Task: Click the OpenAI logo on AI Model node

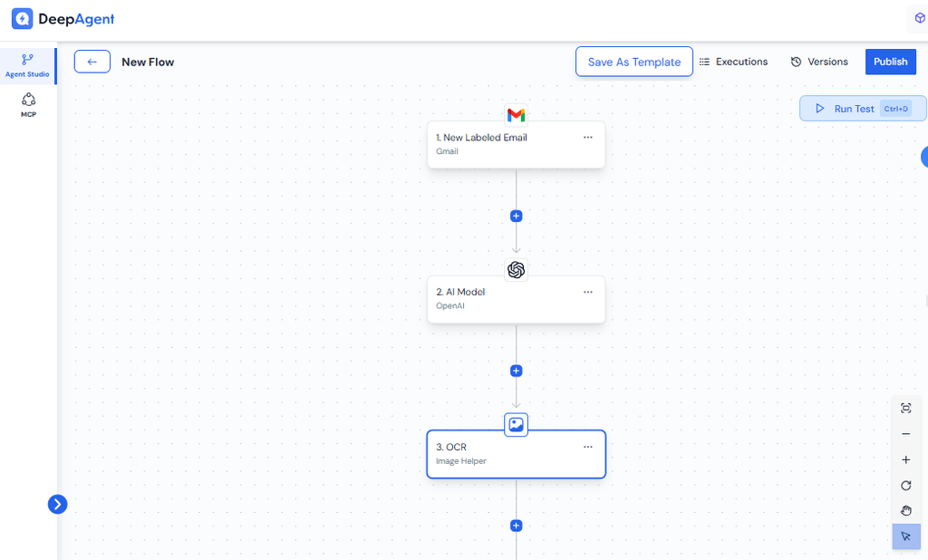Action: (516, 270)
